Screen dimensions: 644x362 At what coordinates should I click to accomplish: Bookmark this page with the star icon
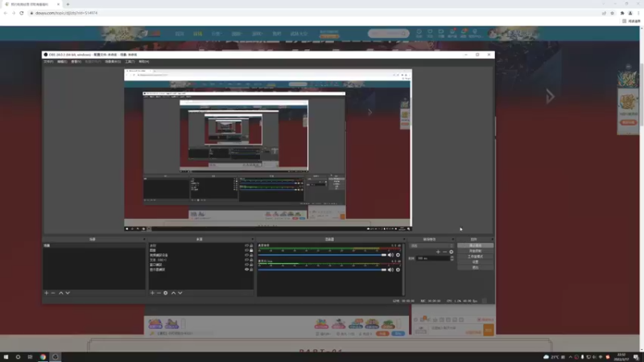tap(612, 13)
